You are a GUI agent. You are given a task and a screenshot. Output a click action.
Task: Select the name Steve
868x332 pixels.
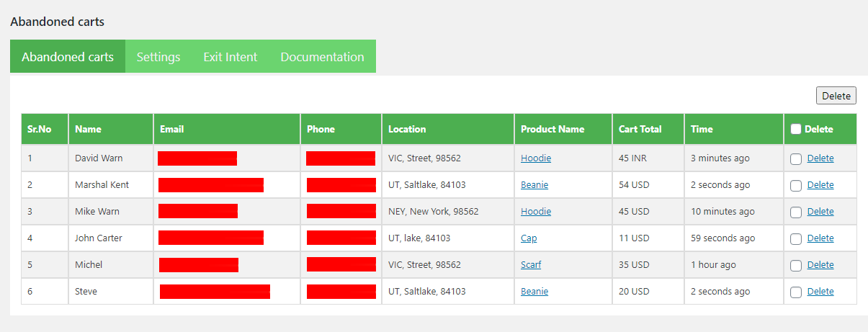86,291
